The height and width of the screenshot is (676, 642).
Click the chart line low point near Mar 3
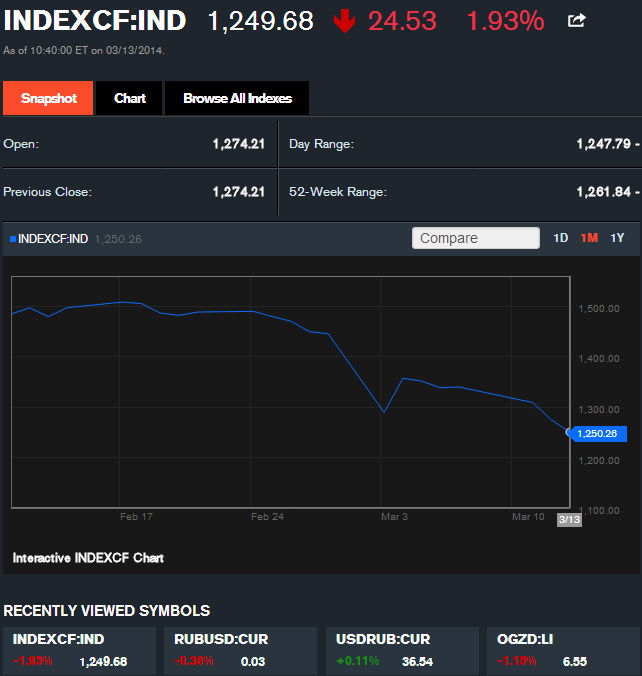[384, 411]
